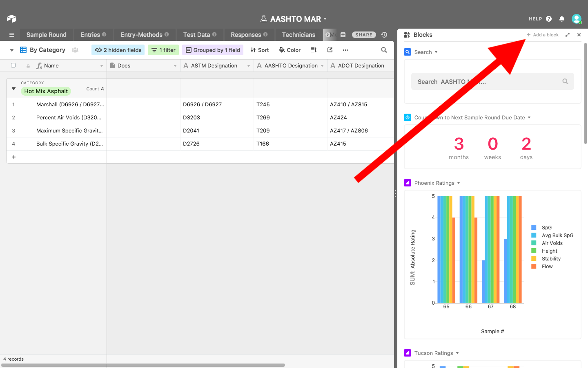The height and width of the screenshot is (368, 588).
Task: Open the AASHTO MAR base title dropdown
Action: (325, 19)
